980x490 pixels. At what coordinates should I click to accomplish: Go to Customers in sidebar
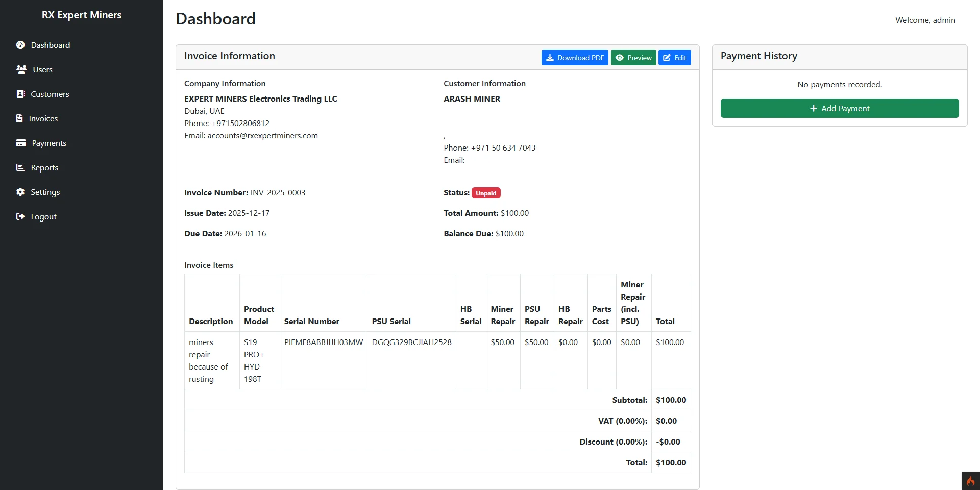click(x=82, y=94)
